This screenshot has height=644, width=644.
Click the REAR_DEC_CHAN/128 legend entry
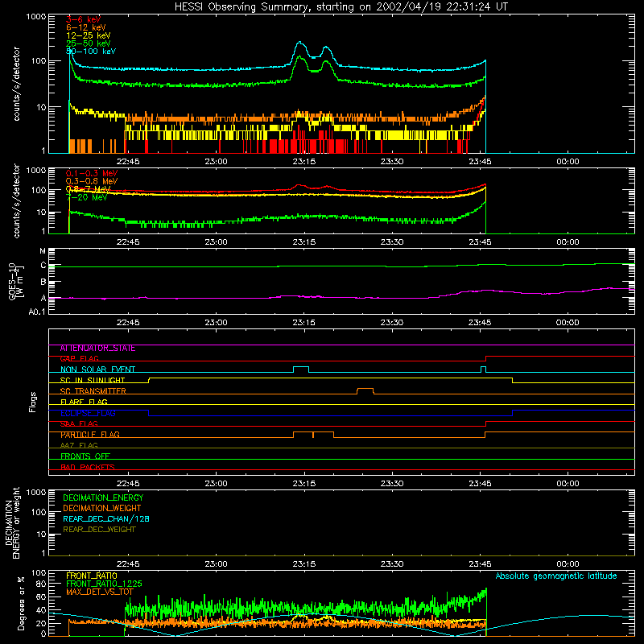point(106,519)
